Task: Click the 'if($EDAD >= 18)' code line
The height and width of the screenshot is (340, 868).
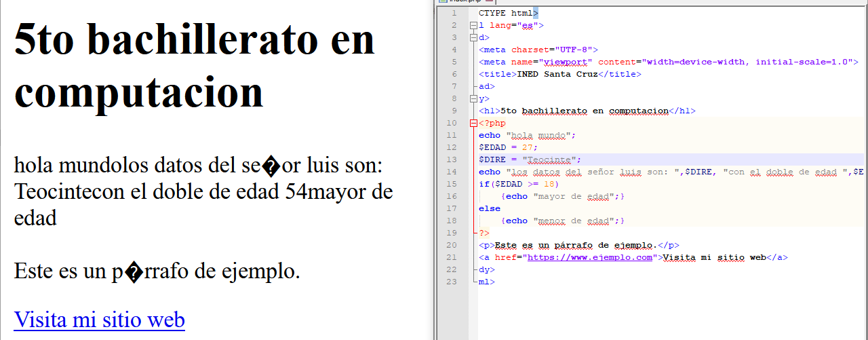Action: (519, 184)
